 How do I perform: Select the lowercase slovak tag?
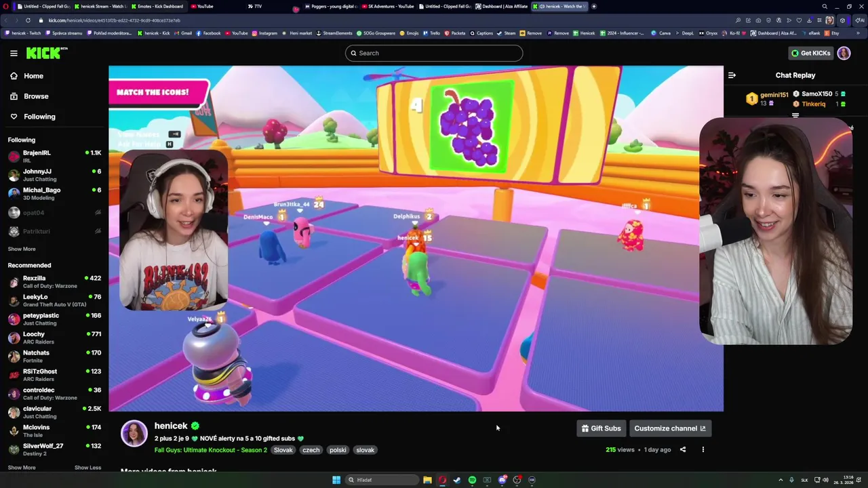pyautogui.click(x=366, y=450)
